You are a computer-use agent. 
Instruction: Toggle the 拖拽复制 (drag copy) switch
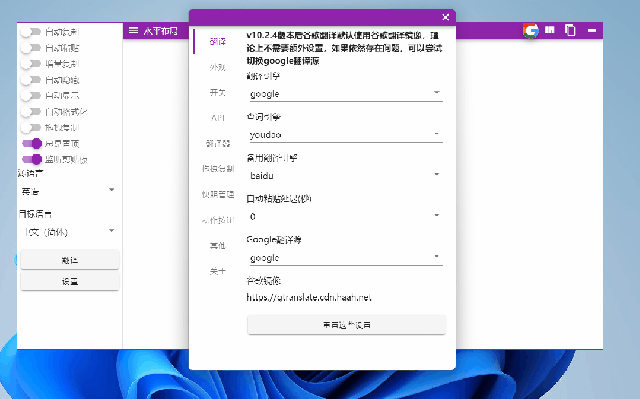(31, 127)
